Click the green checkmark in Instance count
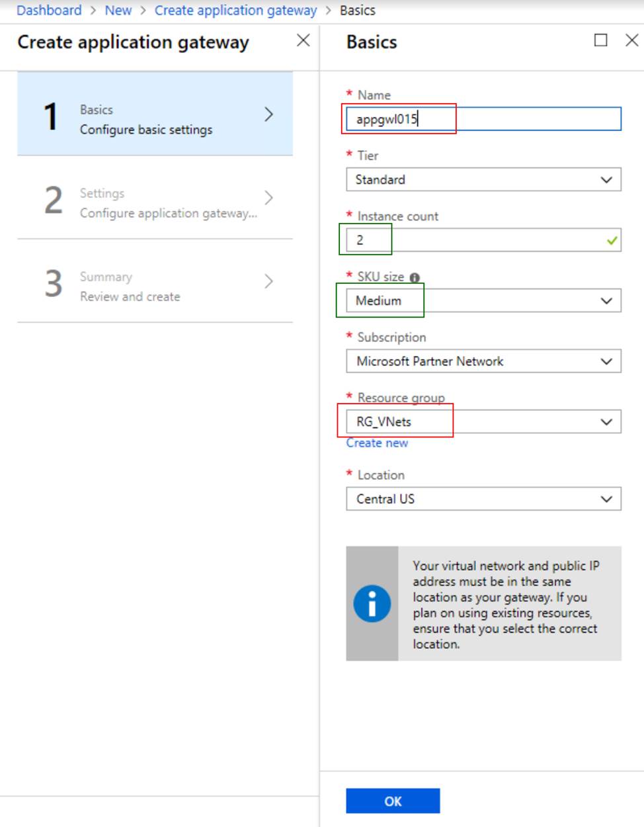Viewport: 644px width, 827px height. (x=612, y=240)
